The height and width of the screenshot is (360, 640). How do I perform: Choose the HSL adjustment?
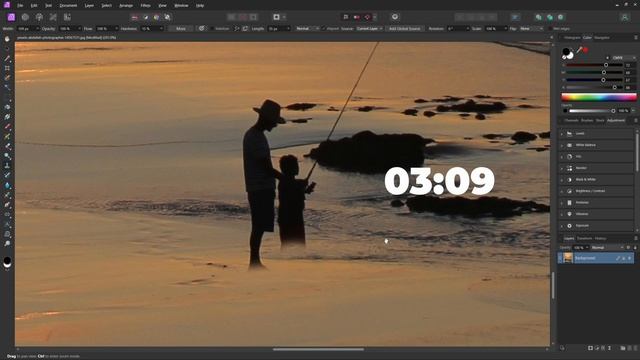[x=596, y=156]
